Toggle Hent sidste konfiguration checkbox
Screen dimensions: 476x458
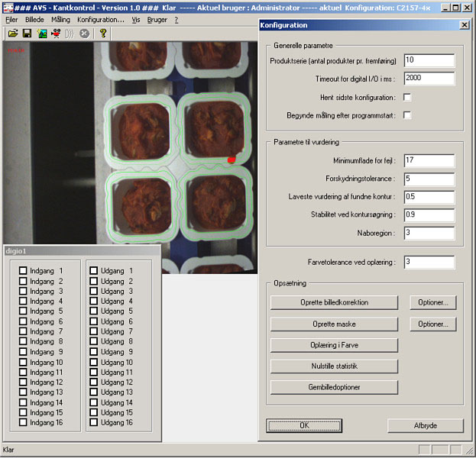tap(407, 98)
